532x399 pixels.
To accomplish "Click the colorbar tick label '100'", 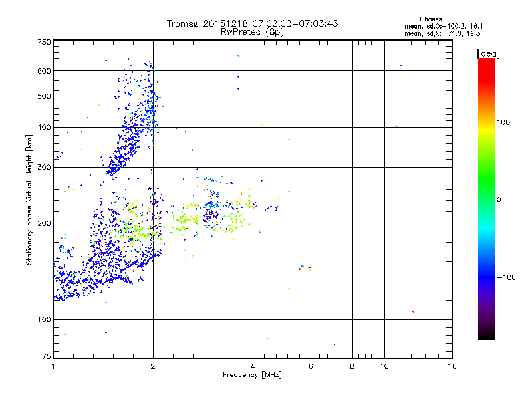I will (x=503, y=122).
